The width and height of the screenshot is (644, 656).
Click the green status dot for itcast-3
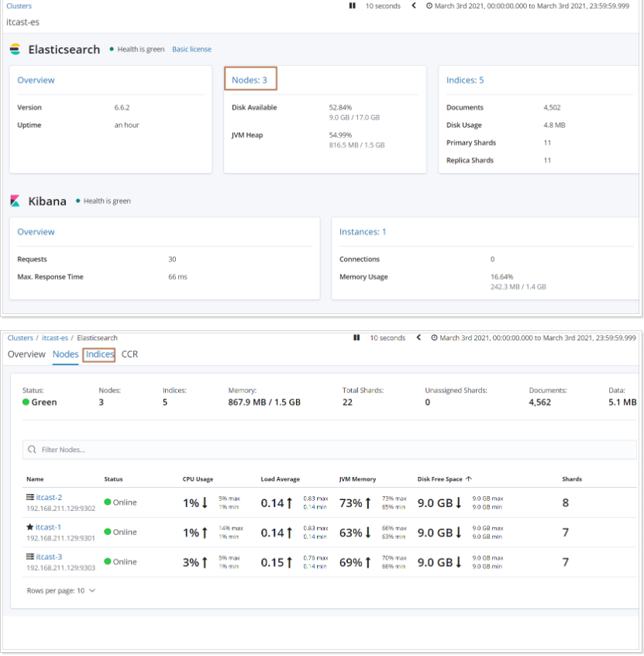pyautogui.click(x=108, y=561)
